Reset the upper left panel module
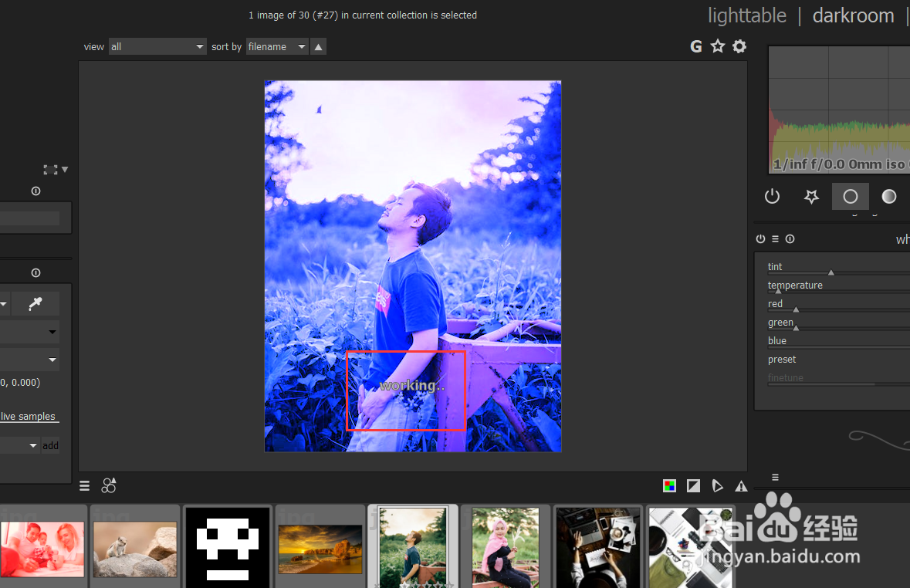 click(36, 191)
